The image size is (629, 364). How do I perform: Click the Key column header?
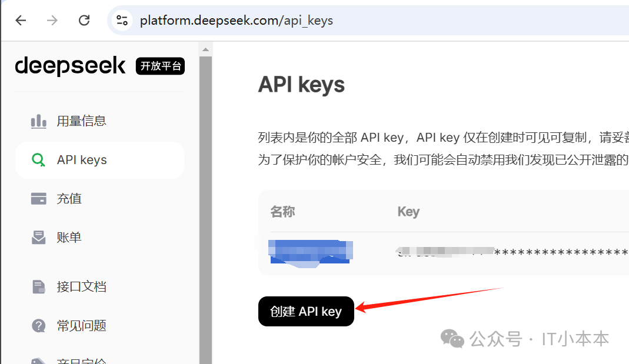(408, 212)
